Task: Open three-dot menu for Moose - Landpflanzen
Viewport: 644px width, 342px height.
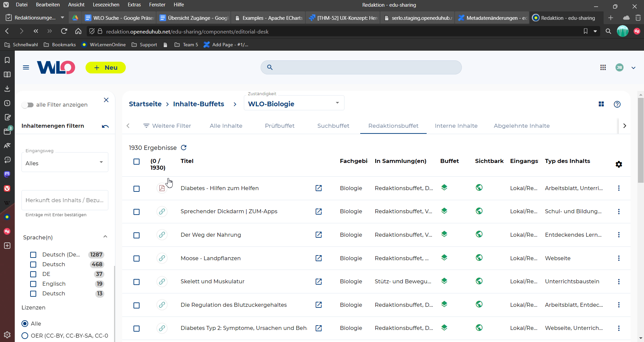Action: [x=619, y=258]
